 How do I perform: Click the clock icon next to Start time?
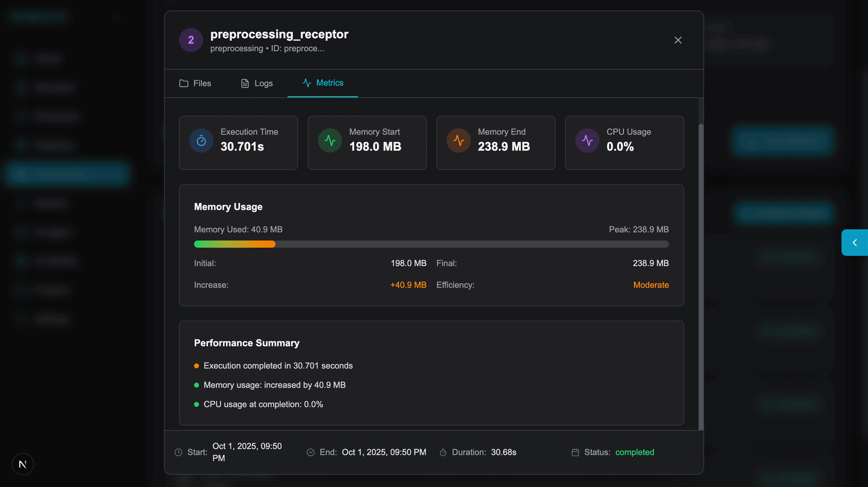click(x=178, y=452)
